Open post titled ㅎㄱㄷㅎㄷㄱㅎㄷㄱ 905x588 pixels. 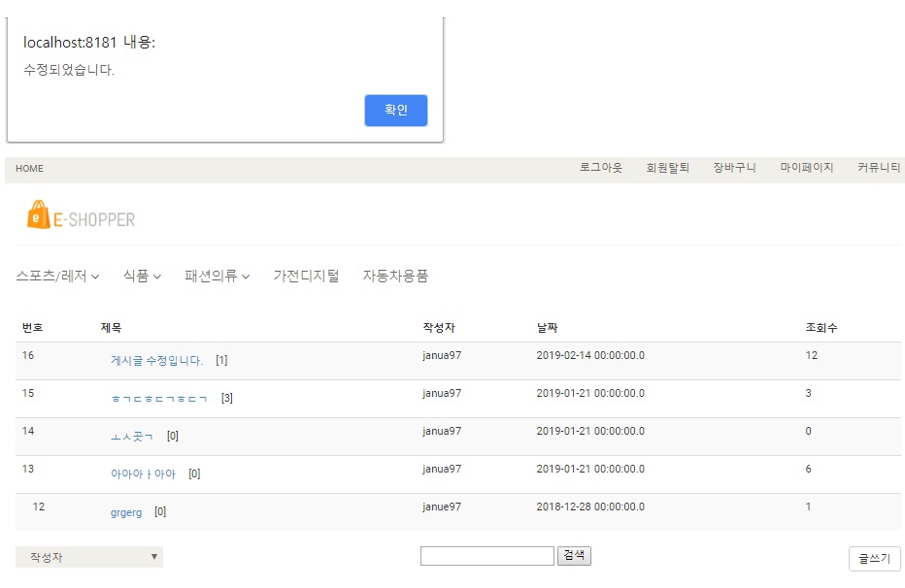point(158,399)
